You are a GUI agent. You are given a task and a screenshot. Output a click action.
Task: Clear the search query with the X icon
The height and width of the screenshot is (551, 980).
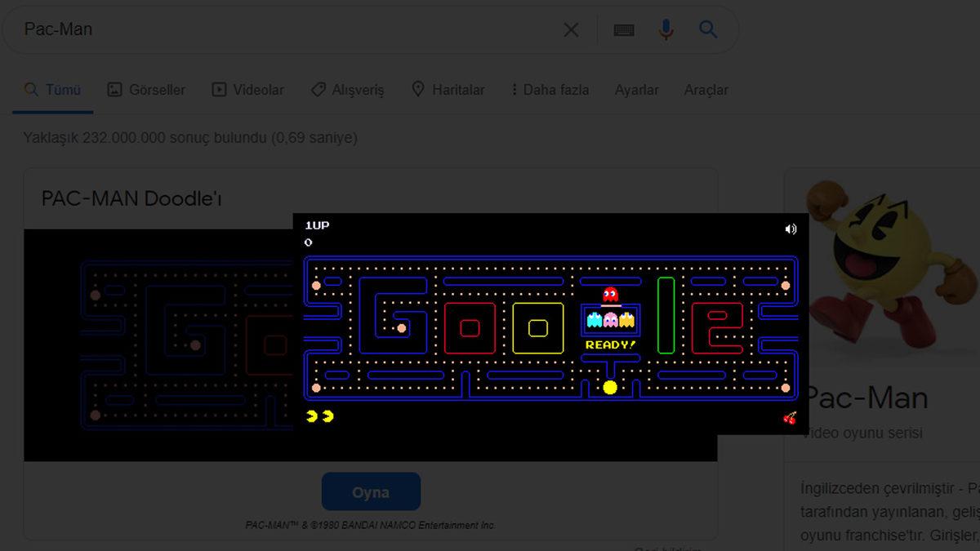[x=571, y=29]
